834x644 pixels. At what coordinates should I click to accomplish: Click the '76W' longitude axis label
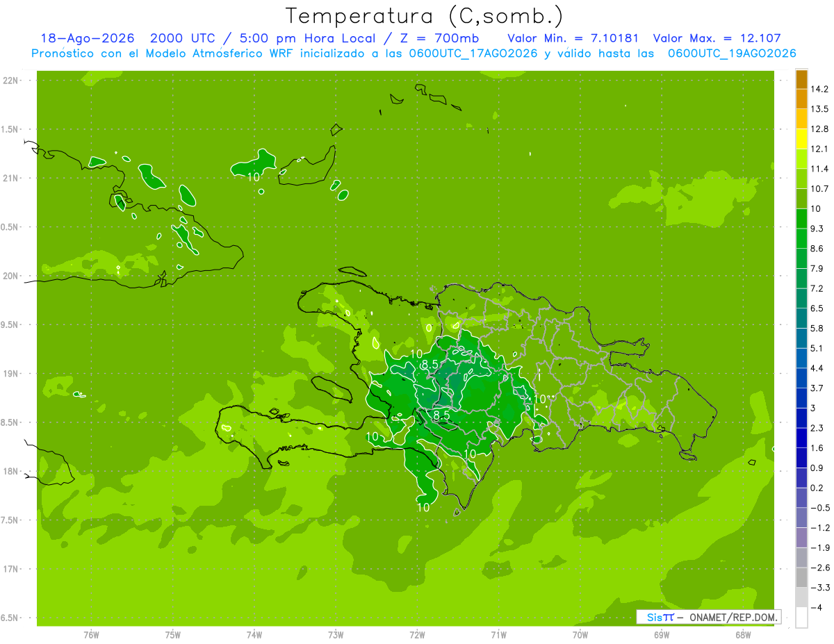click(x=91, y=635)
